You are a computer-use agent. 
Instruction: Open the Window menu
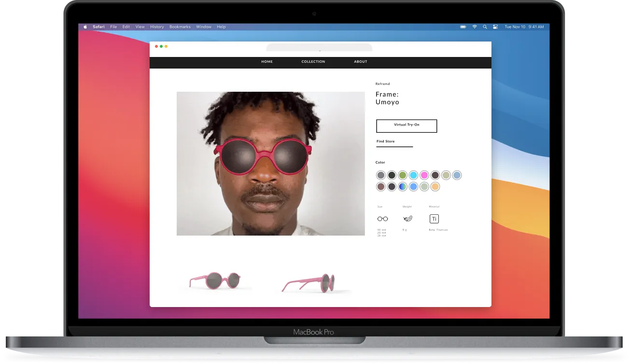(x=204, y=27)
